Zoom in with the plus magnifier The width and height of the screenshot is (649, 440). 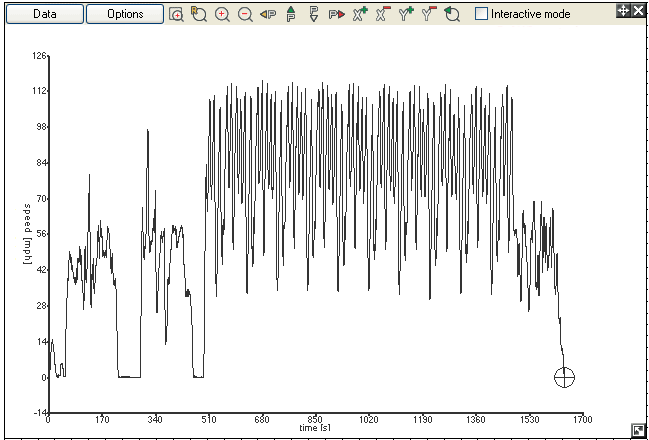click(x=222, y=15)
